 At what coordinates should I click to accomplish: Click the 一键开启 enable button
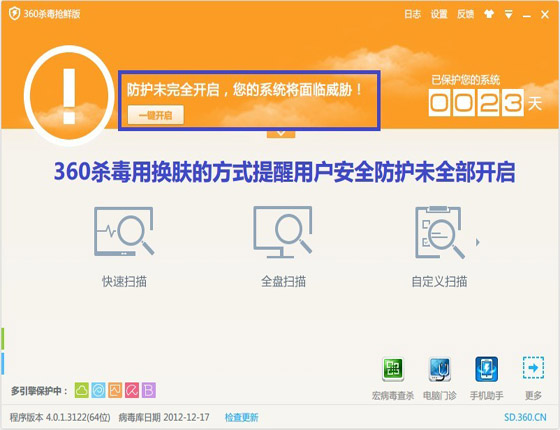tap(156, 115)
